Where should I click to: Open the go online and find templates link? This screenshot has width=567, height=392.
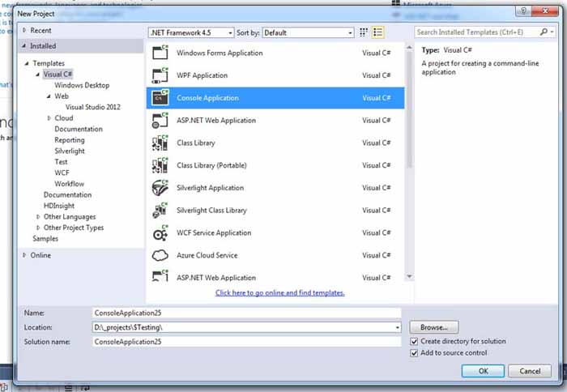[280, 292]
